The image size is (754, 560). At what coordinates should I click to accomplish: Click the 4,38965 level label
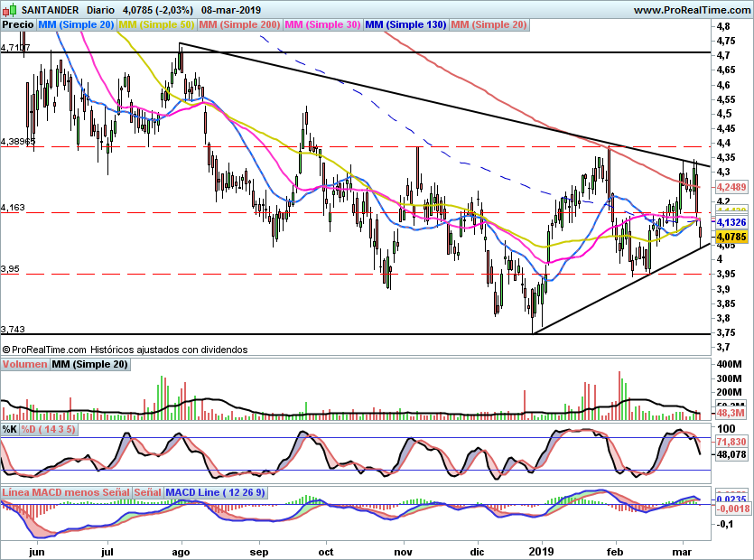(x=18, y=142)
